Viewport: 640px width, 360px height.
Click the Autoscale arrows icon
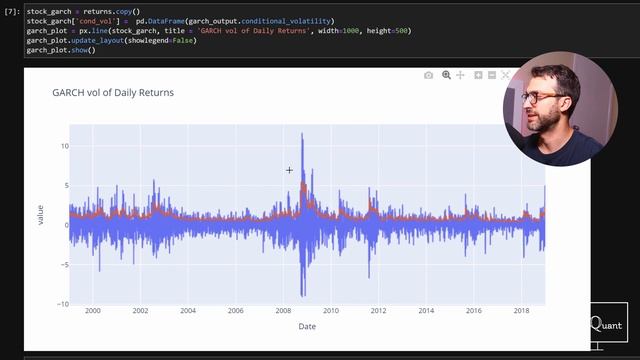click(505, 75)
